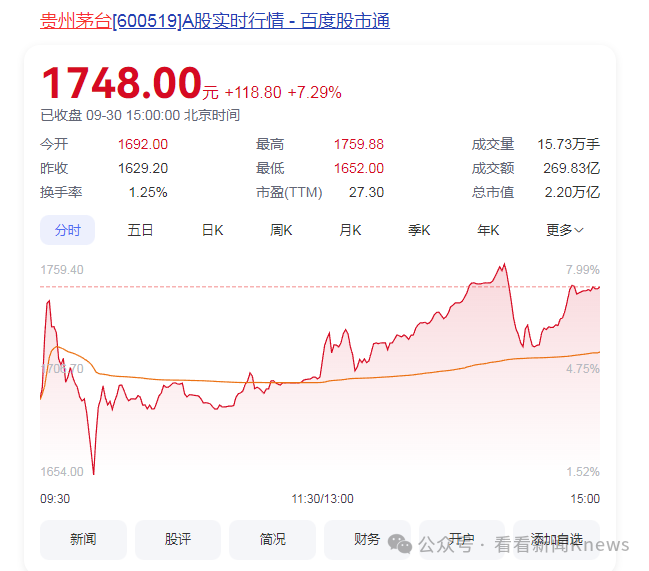Image resolution: width=649 pixels, height=571 pixels.
Task: Click the 最低 value 1652.00
Action: 359,168
